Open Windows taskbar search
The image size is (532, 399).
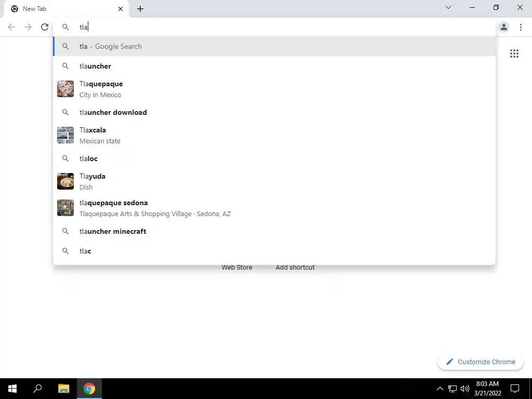click(37, 389)
